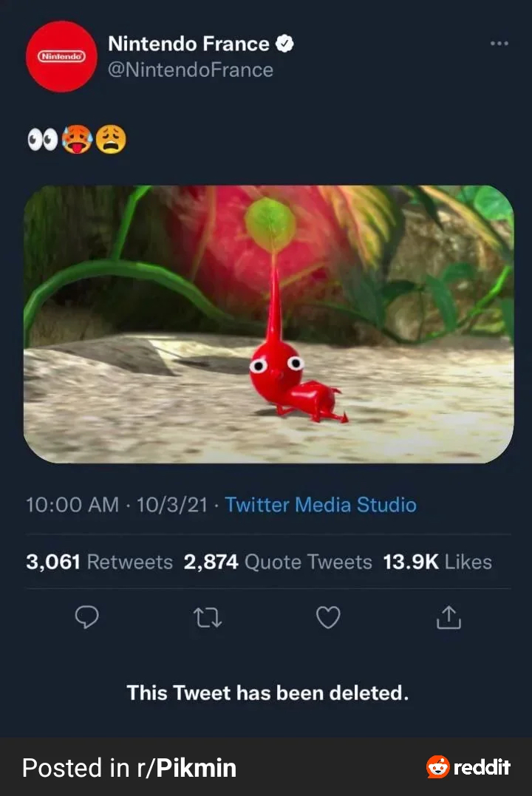Click the 'This Tweet has been deleted' notice
Image resolution: width=532 pixels, height=796 pixels.
(x=267, y=693)
